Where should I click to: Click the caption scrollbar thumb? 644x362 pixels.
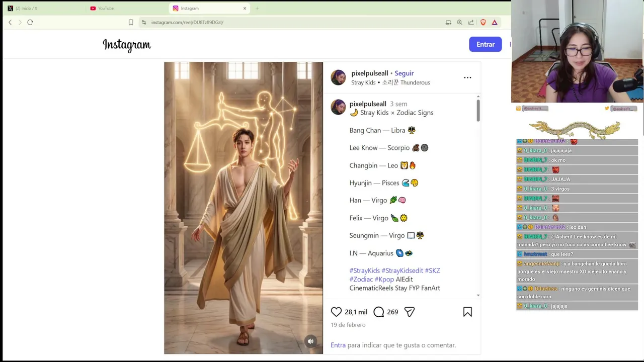[x=478, y=110]
